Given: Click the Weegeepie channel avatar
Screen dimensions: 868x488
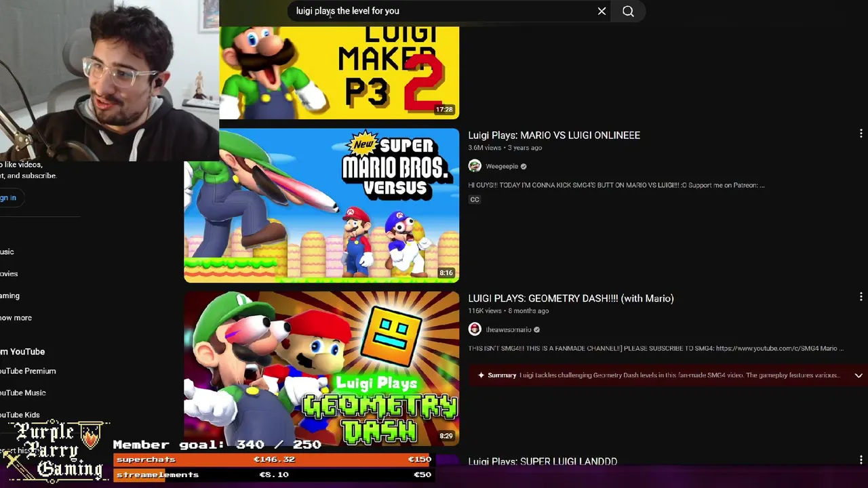Looking at the screenshot, I should [475, 166].
